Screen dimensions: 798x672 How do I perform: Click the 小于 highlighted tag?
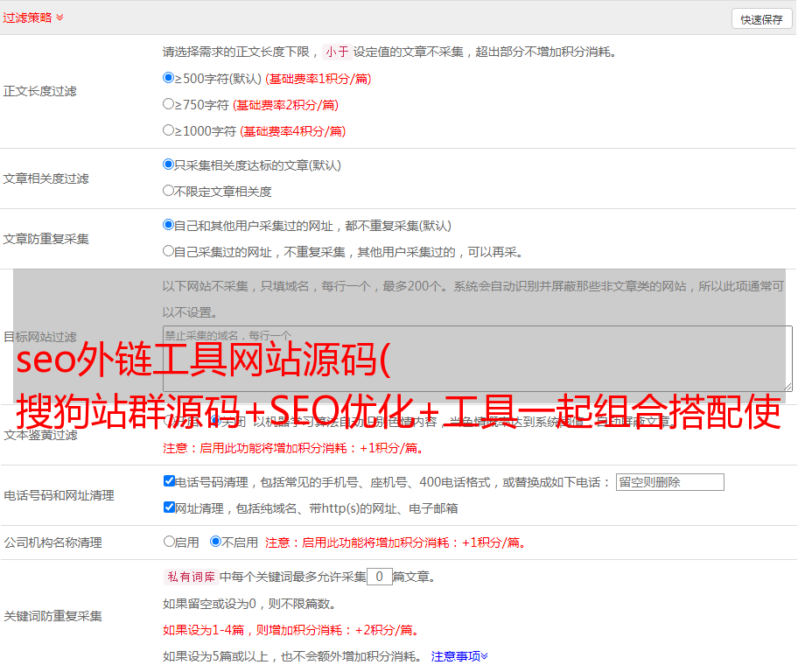click(338, 52)
